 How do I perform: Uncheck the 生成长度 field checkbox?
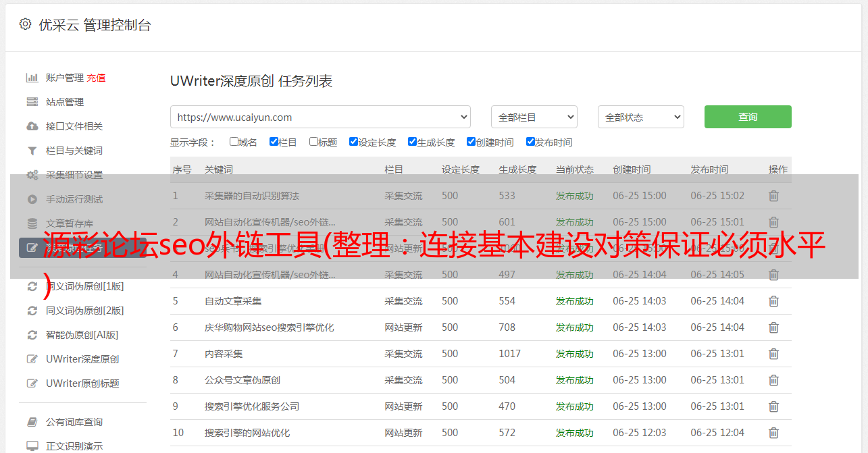click(x=412, y=142)
